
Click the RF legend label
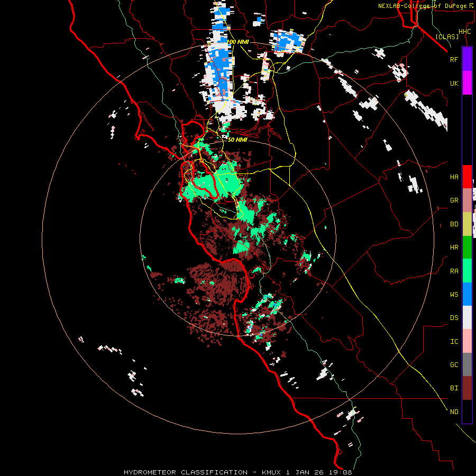coord(454,59)
